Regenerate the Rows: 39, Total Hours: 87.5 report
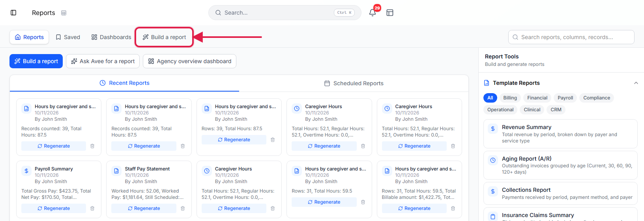Viewport: 644px width, 221px height. (234, 140)
